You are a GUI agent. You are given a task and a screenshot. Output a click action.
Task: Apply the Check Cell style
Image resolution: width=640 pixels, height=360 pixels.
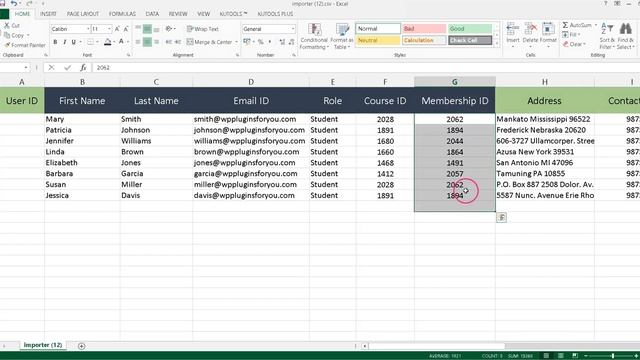(470, 40)
